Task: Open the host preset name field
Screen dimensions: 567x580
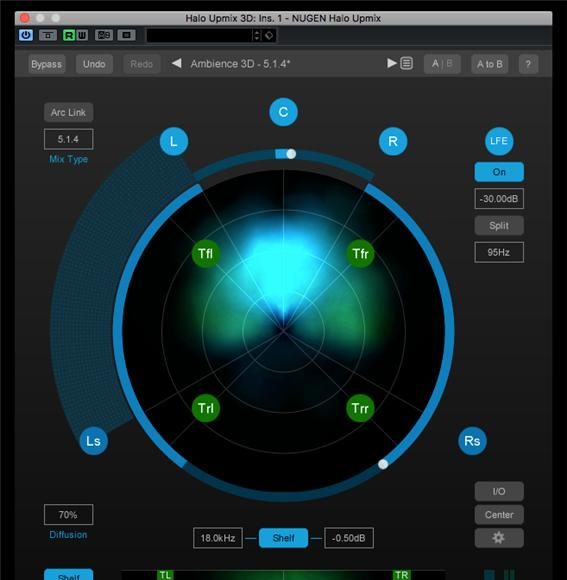Action: pos(199,36)
